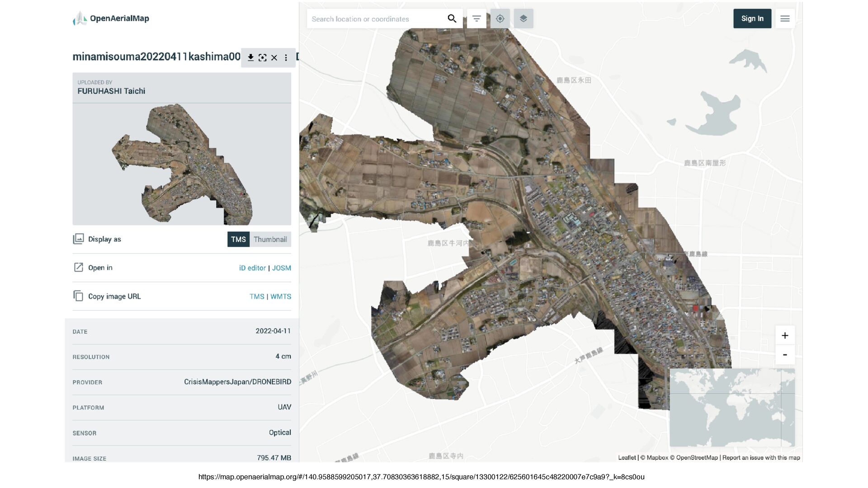
Task: Switch display to Thumbnail
Action: [x=270, y=239]
